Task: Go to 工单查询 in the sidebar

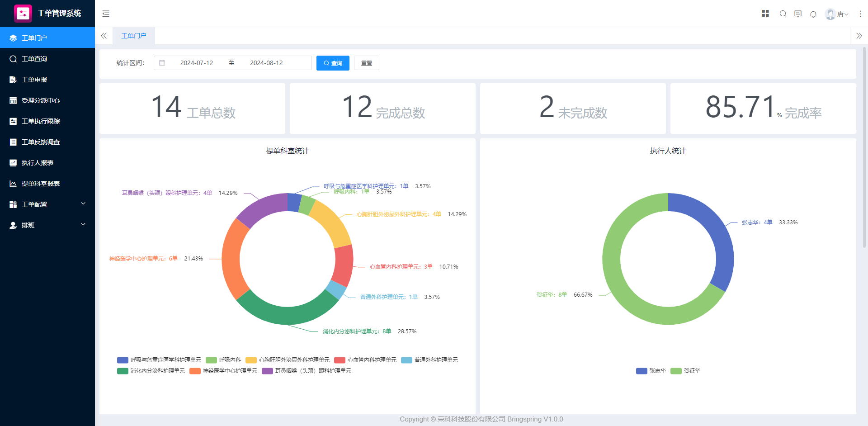Action: [34, 59]
